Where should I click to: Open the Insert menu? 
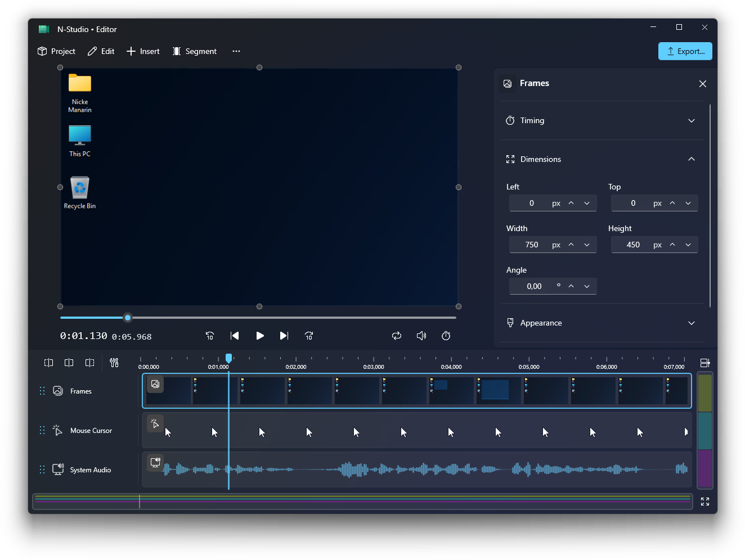(x=143, y=51)
